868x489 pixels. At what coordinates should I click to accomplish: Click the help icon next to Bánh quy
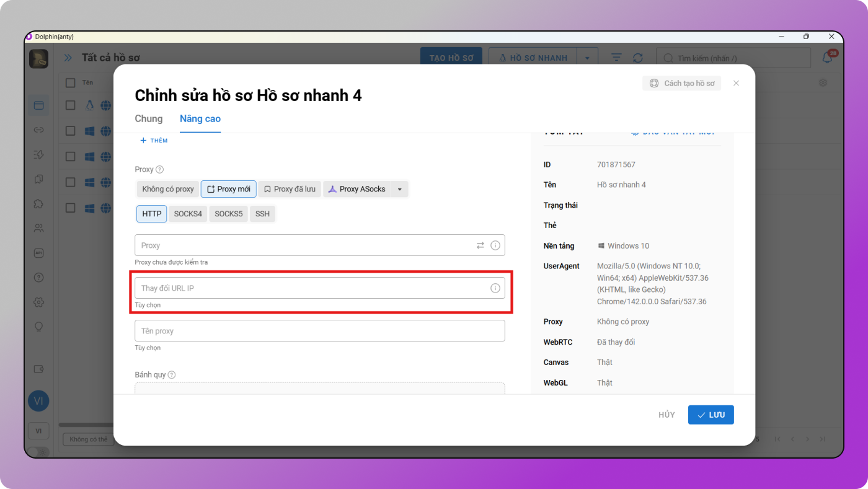172,375
